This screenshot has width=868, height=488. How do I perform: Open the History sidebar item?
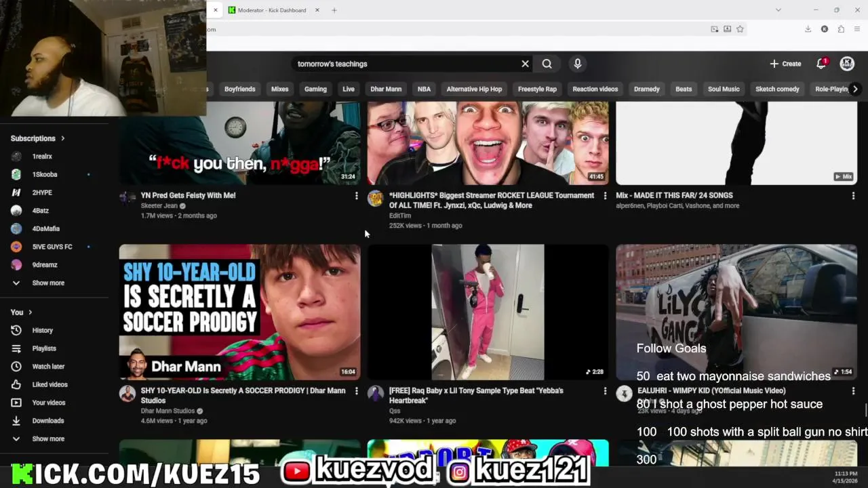pos(54,330)
